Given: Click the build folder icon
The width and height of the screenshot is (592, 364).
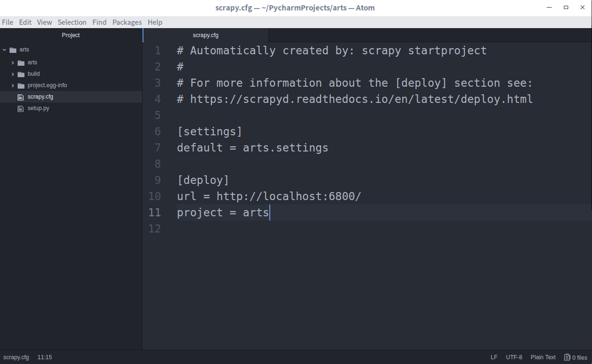Looking at the screenshot, I should [21, 74].
